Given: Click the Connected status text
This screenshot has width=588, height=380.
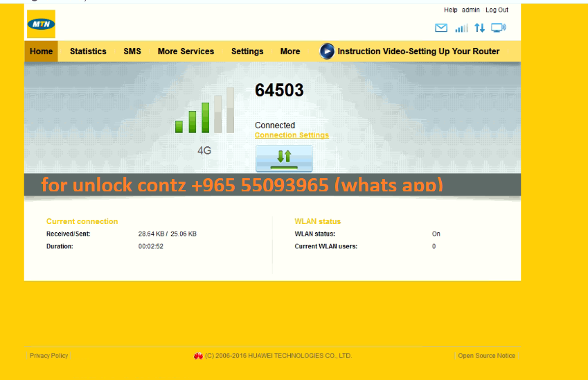Looking at the screenshot, I should tap(275, 125).
